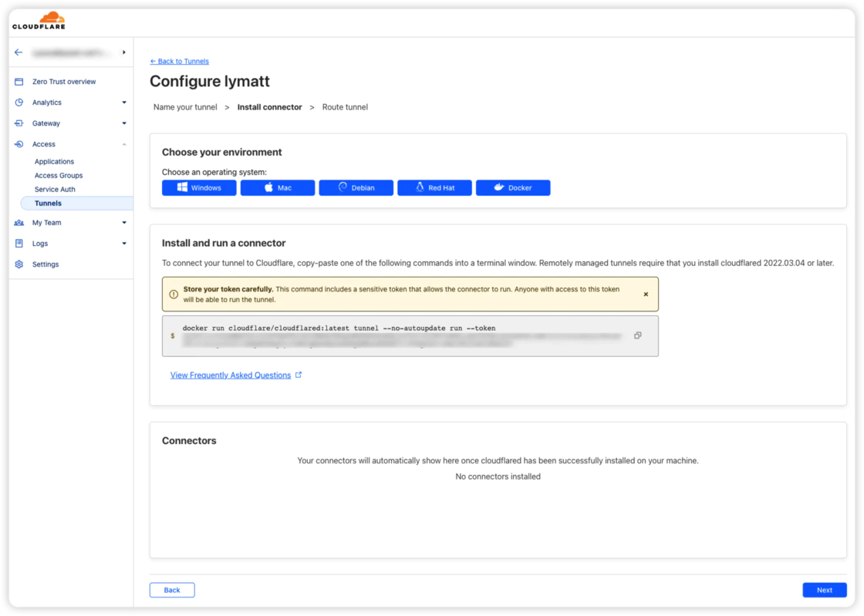This screenshot has width=864, height=616.
Task: Expand the My Team section arrow
Action: [x=124, y=222]
